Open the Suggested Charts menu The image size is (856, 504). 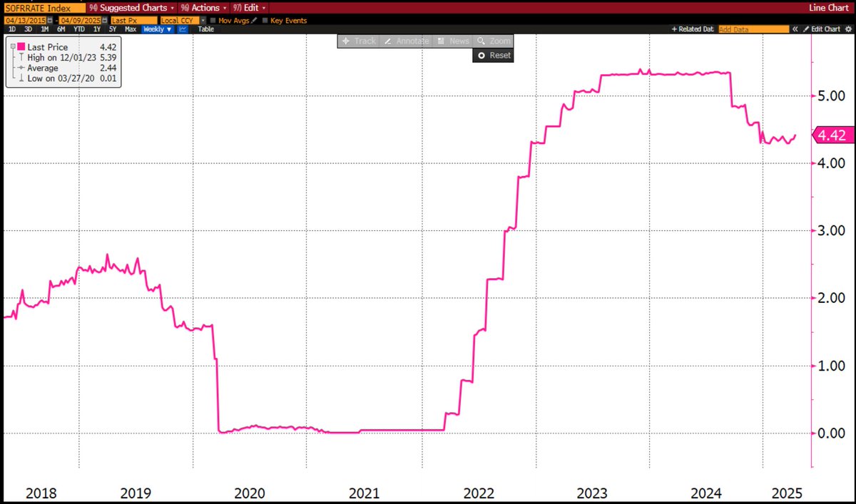coord(131,8)
